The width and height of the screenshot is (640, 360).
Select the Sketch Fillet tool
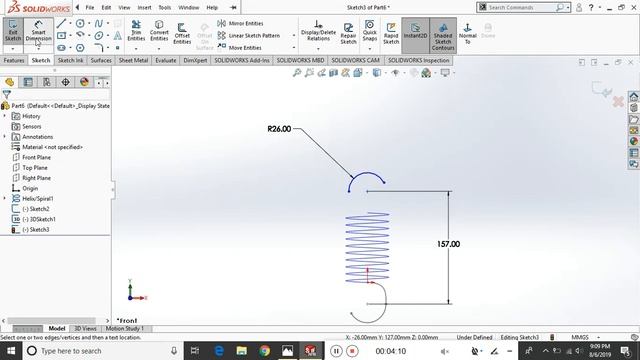click(x=99, y=48)
